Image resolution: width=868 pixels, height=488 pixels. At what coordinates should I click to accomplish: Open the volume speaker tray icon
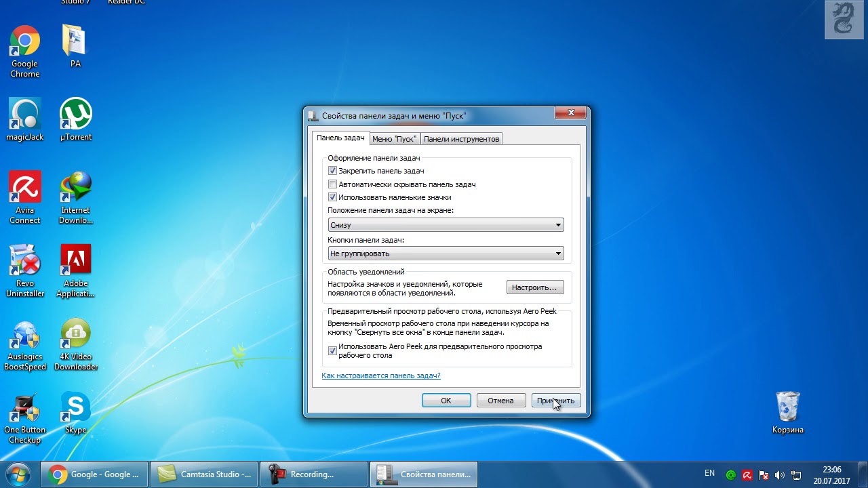coord(780,475)
